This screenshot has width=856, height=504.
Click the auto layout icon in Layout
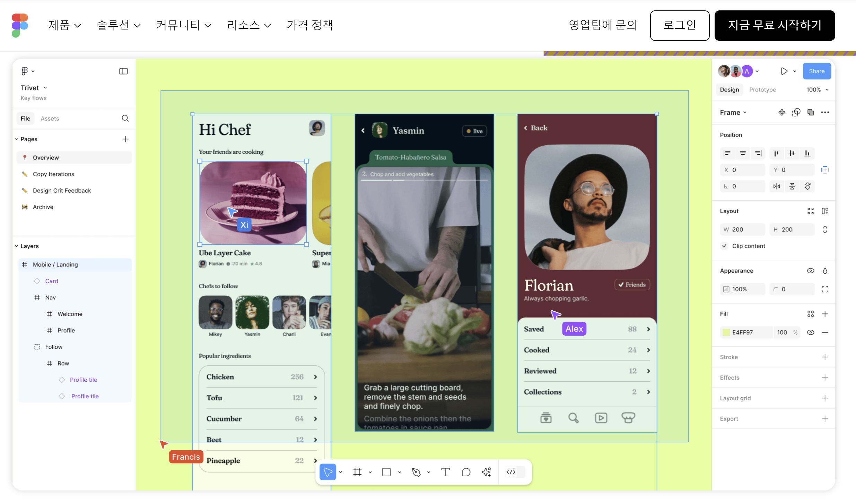click(825, 211)
